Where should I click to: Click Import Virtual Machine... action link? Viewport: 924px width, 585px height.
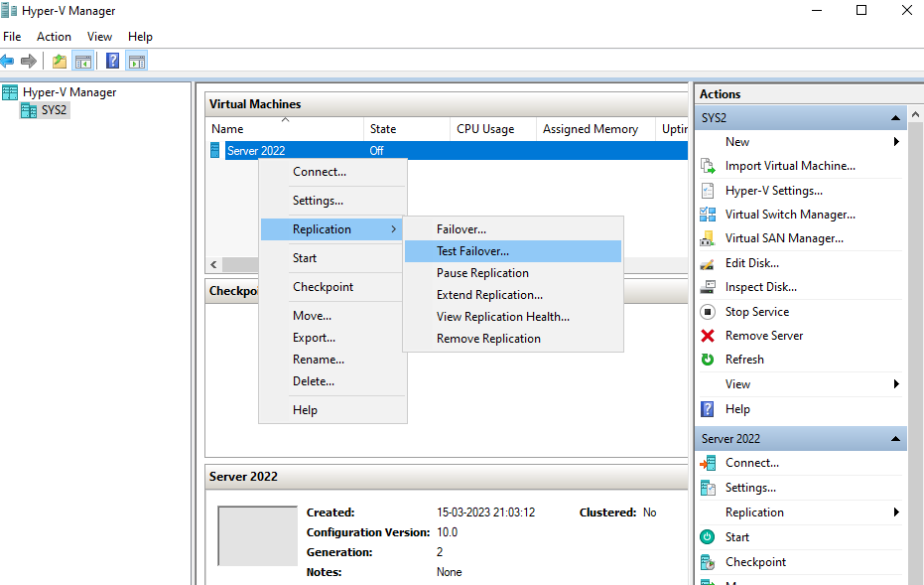(x=790, y=166)
